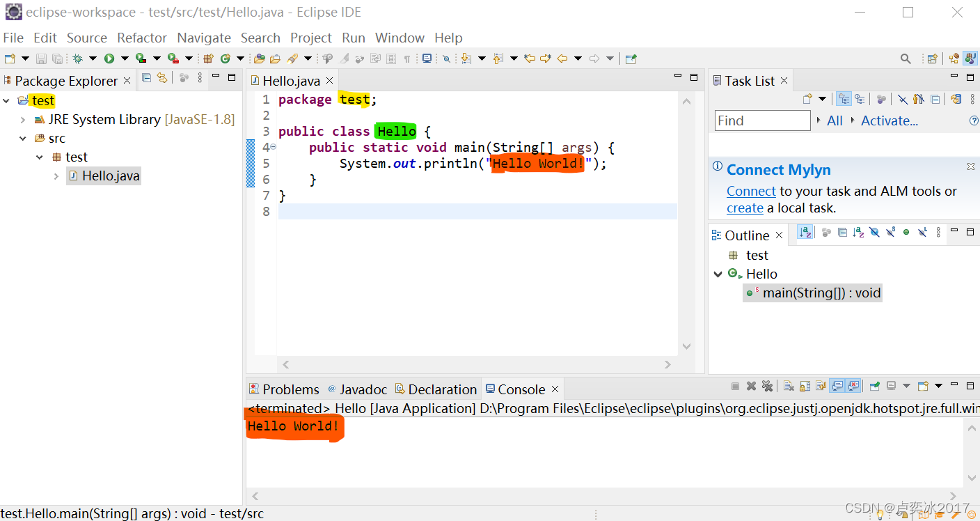The width and height of the screenshot is (980, 521).
Task: Expand Hello.java in Package Explorer
Action: [56, 176]
